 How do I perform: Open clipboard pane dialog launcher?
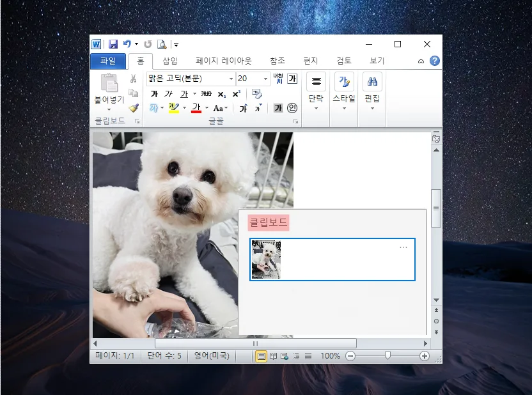click(x=137, y=121)
